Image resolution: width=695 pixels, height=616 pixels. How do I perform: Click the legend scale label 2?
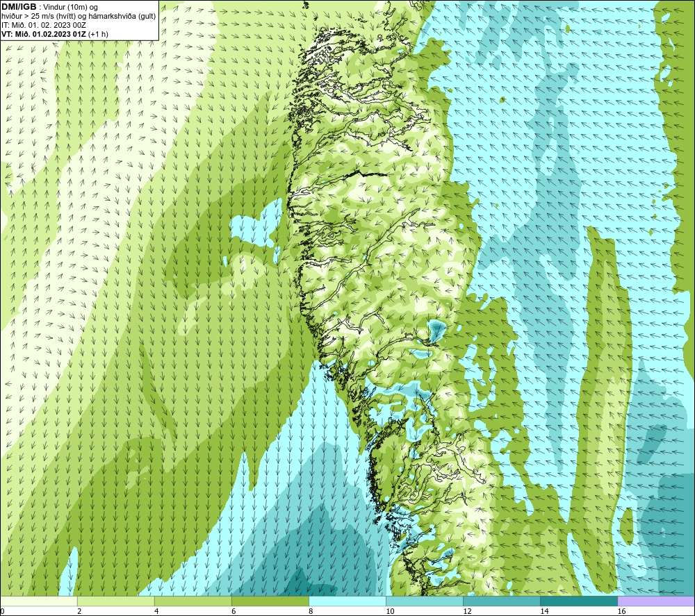pos(79,611)
